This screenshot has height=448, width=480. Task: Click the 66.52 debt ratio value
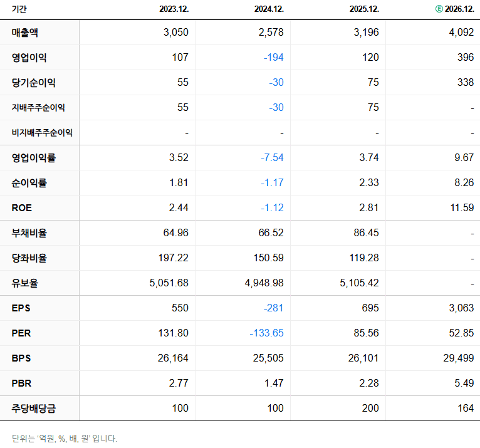(271, 233)
